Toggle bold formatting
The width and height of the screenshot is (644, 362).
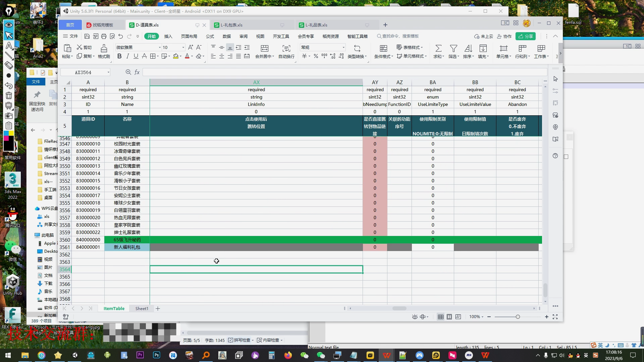point(119,56)
